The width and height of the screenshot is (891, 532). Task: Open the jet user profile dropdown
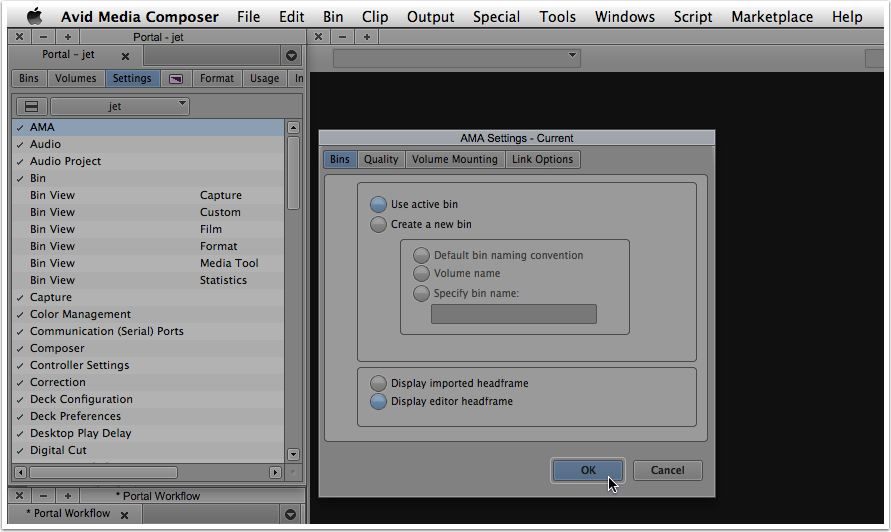120,106
